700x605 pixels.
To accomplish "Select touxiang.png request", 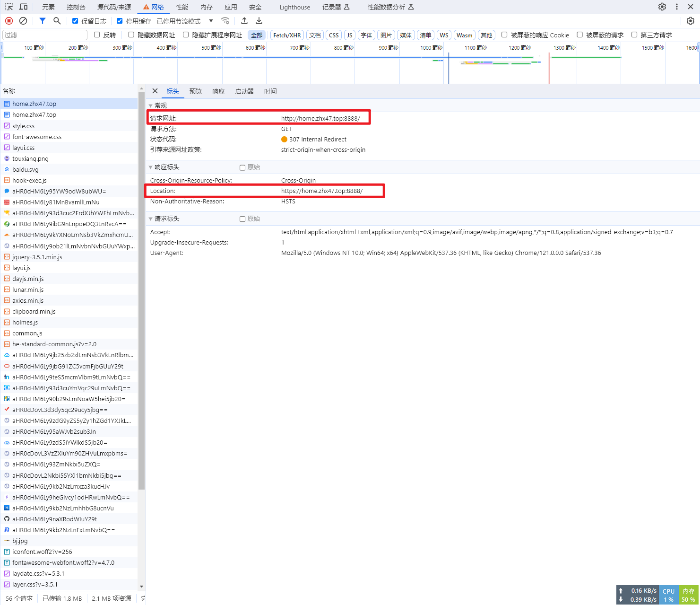I will 69,158.
